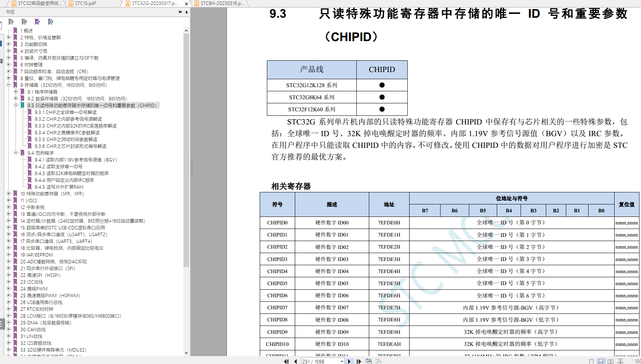Expand bookmark 9.1 程序存储器
The height and width of the screenshot is (364, 641).
pos(15,92)
